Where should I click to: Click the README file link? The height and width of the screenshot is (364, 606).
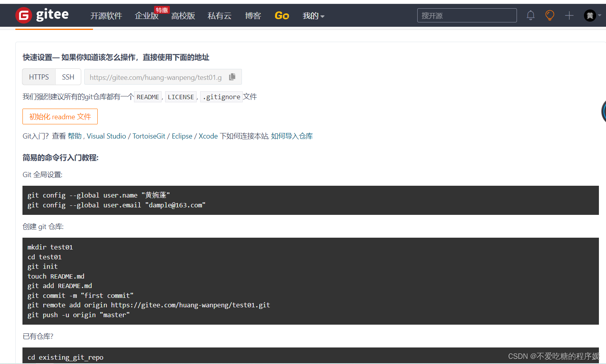tap(148, 97)
